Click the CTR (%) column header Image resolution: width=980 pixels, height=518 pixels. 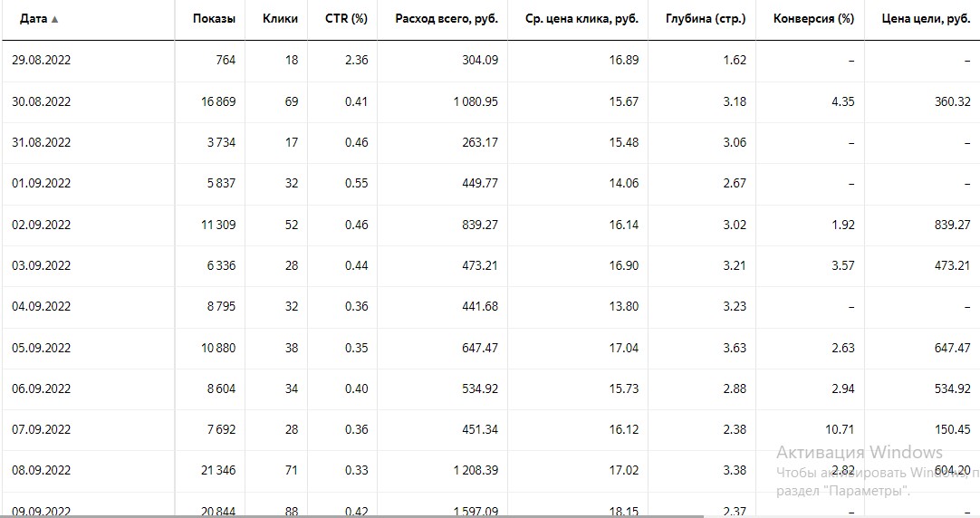(346, 19)
